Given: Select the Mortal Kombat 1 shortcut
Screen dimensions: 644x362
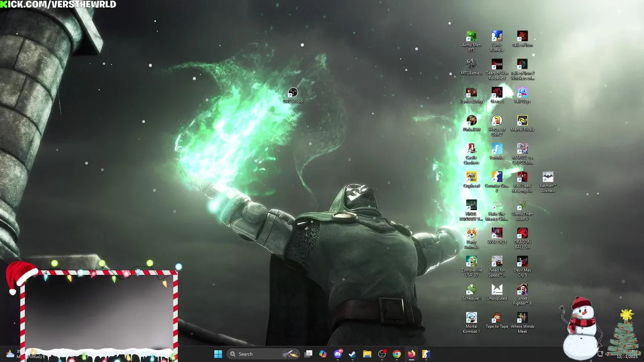Looking at the screenshot, I should pyautogui.click(x=471, y=323).
